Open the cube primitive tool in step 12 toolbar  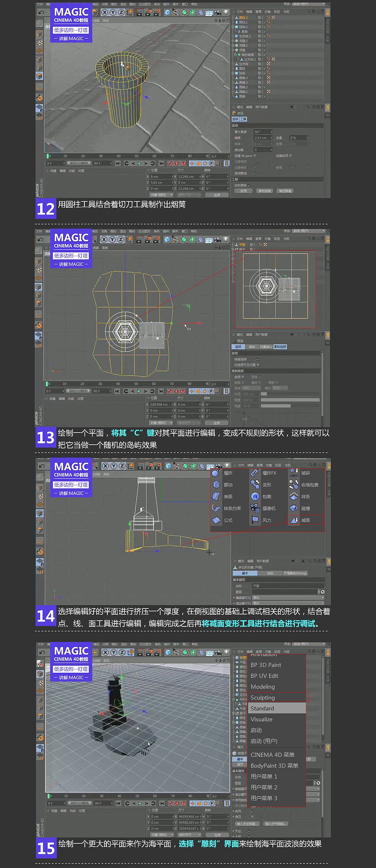coord(168,13)
